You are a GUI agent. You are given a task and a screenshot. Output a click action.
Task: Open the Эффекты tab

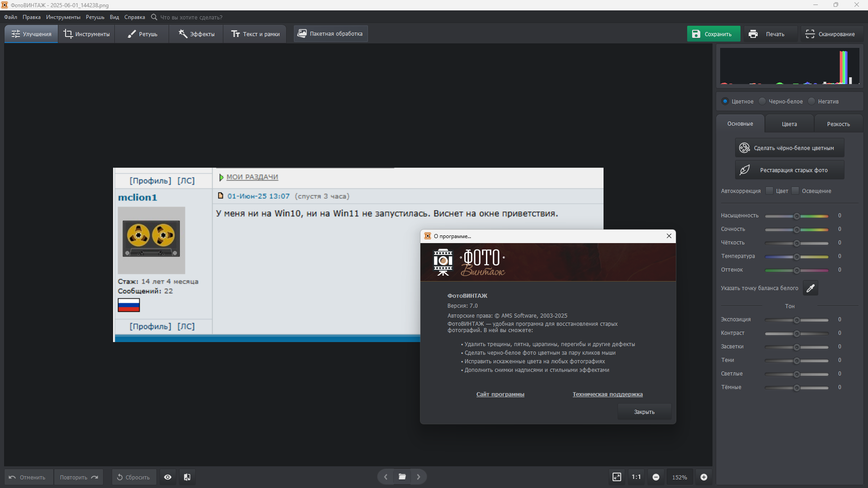pyautogui.click(x=196, y=34)
